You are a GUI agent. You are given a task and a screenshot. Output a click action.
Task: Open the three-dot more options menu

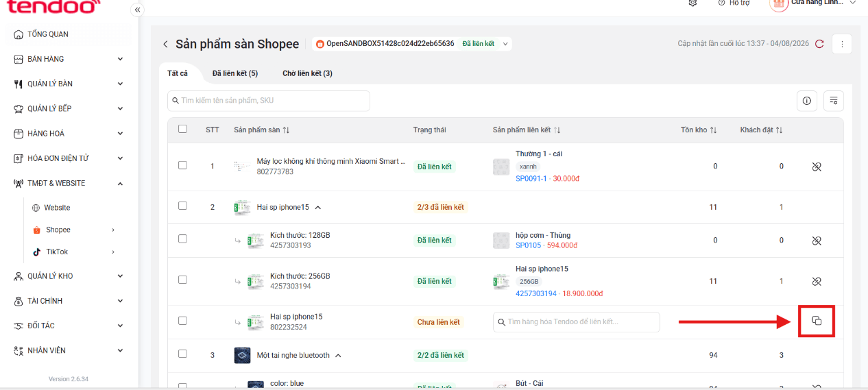pyautogui.click(x=842, y=44)
